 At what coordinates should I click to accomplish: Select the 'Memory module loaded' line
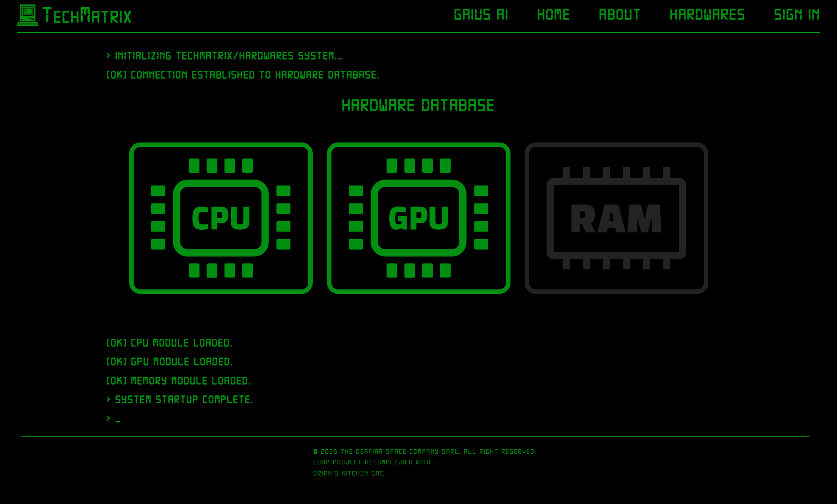(x=179, y=381)
